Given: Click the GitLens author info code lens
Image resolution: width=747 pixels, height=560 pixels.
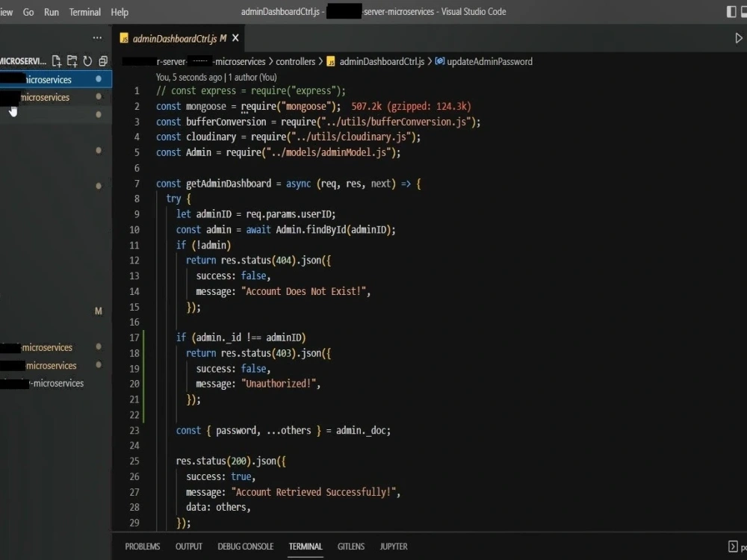Looking at the screenshot, I should [217, 77].
